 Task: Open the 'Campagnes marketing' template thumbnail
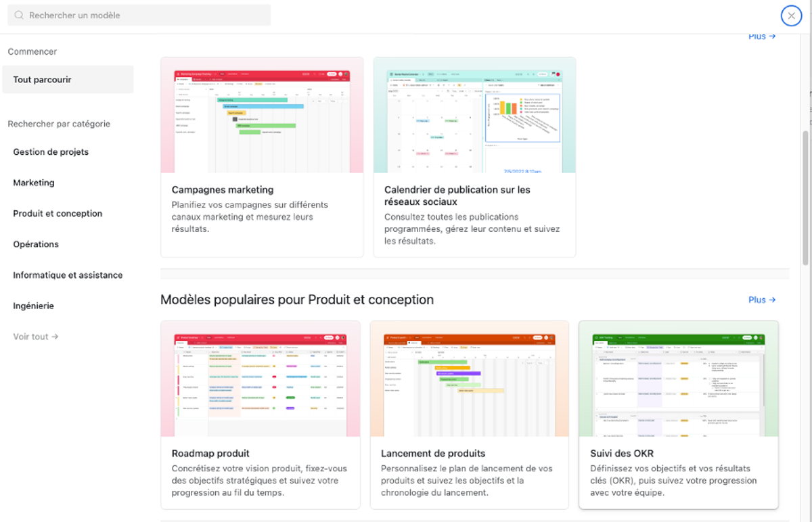pyautogui.click(x=262, y=115)
